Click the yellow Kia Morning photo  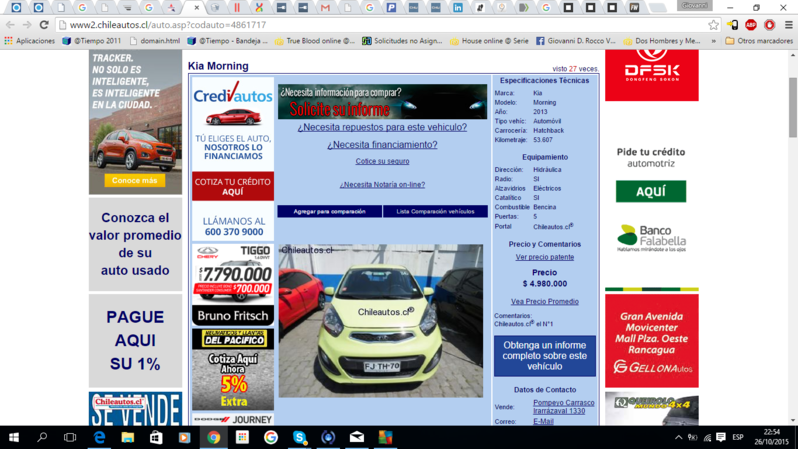click(381, 321)
